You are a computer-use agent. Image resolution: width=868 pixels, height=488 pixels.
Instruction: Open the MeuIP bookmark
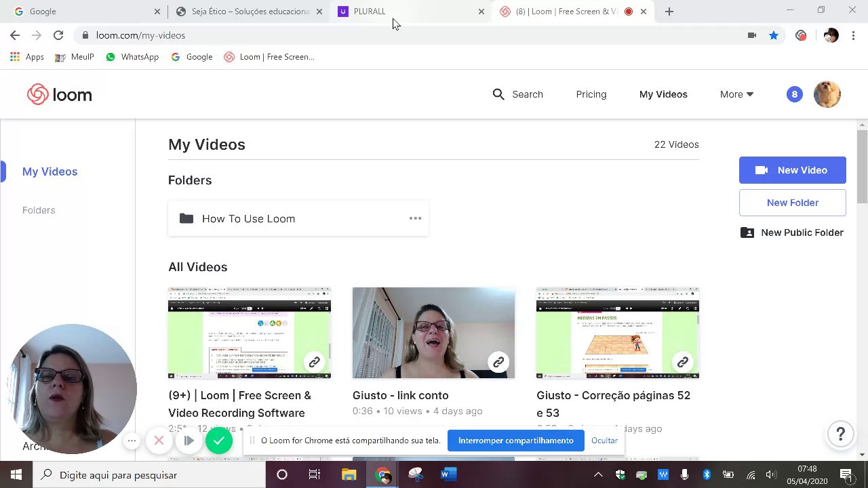(x=75, y=57)
